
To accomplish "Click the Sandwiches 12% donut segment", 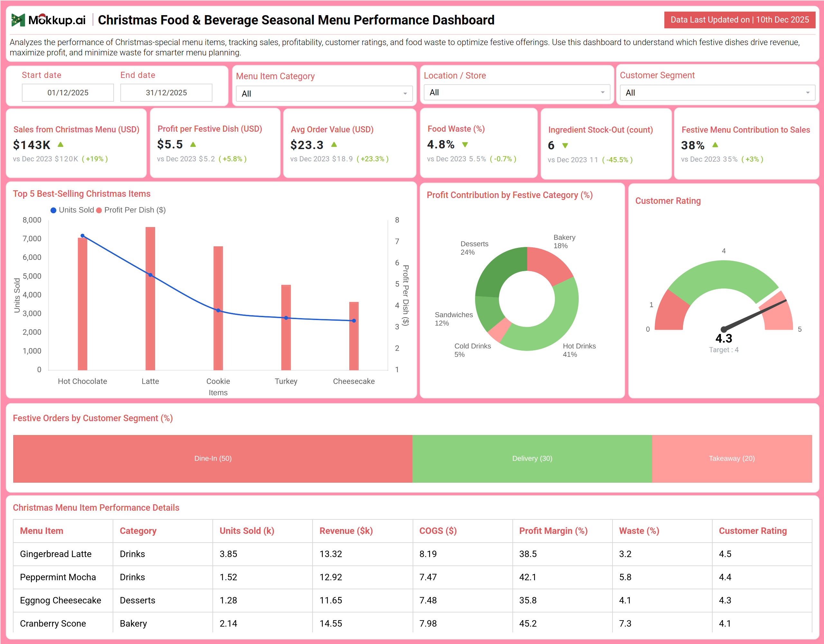I will coord(488,312).
